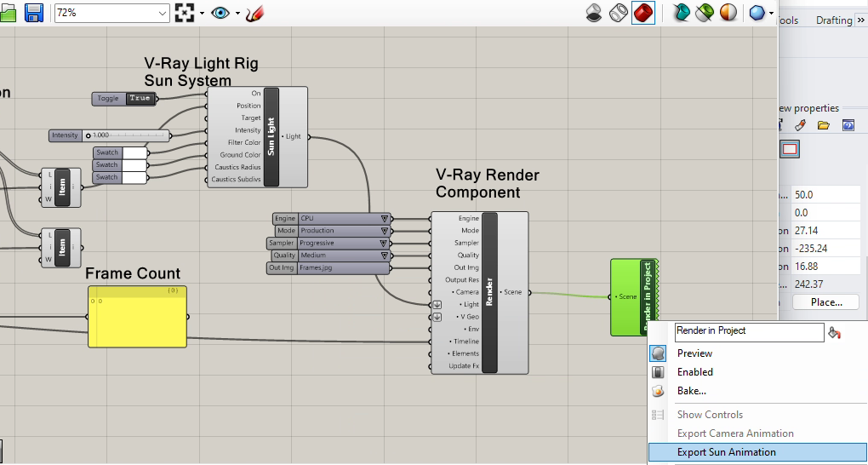Viewport: 868px width, 465px height.
Task: Select shaded preview mode red icon
Action: (x=642, y=13)
